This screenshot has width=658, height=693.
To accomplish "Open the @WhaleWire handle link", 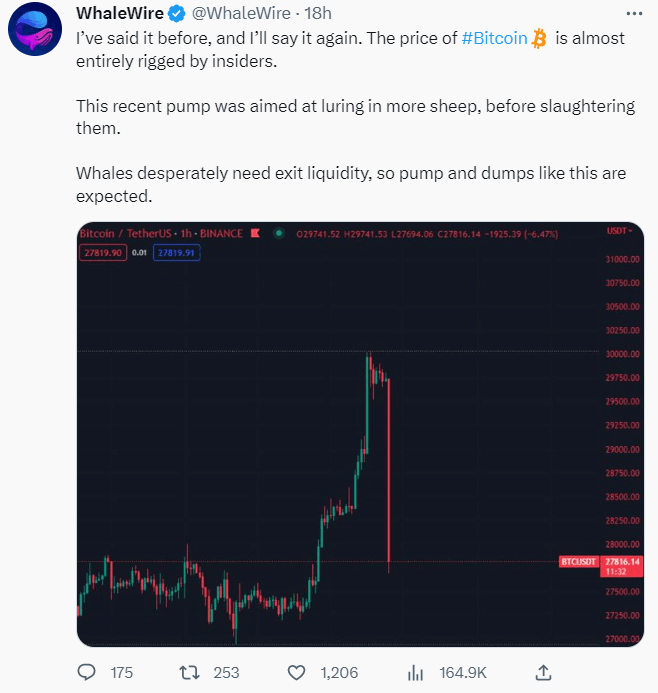I will 241,13.
